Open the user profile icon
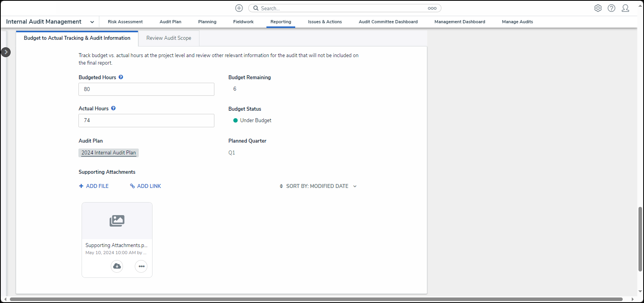Image resolution: width=644 pixels, height=303 pixels. tap(625, 8)
